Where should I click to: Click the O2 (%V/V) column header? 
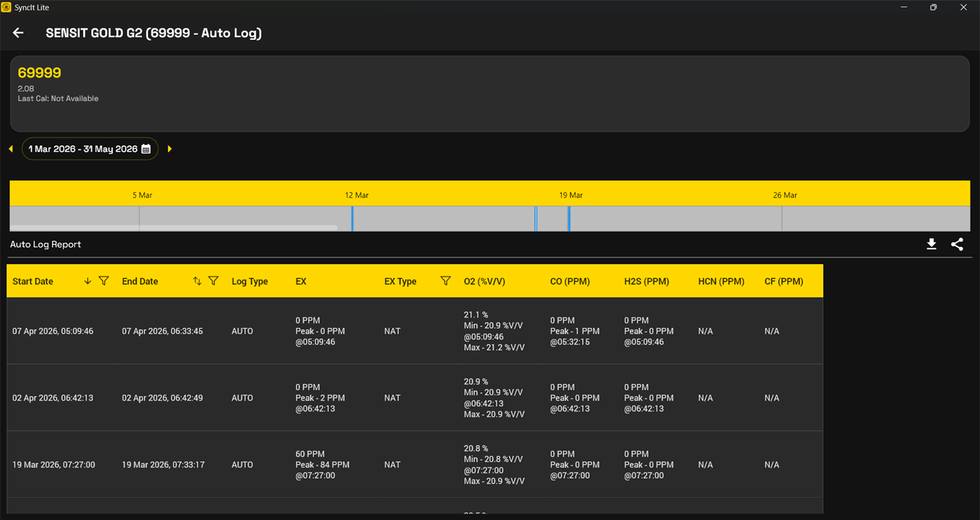coord(485,281)
